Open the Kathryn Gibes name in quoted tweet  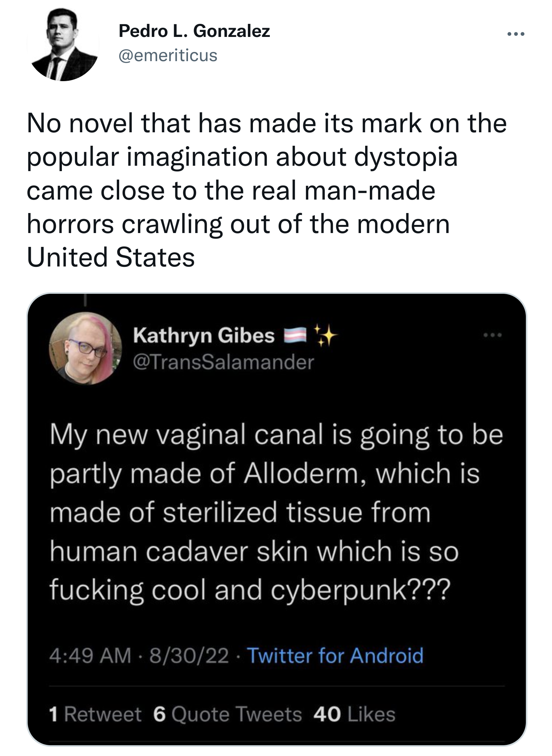(204, 336)
